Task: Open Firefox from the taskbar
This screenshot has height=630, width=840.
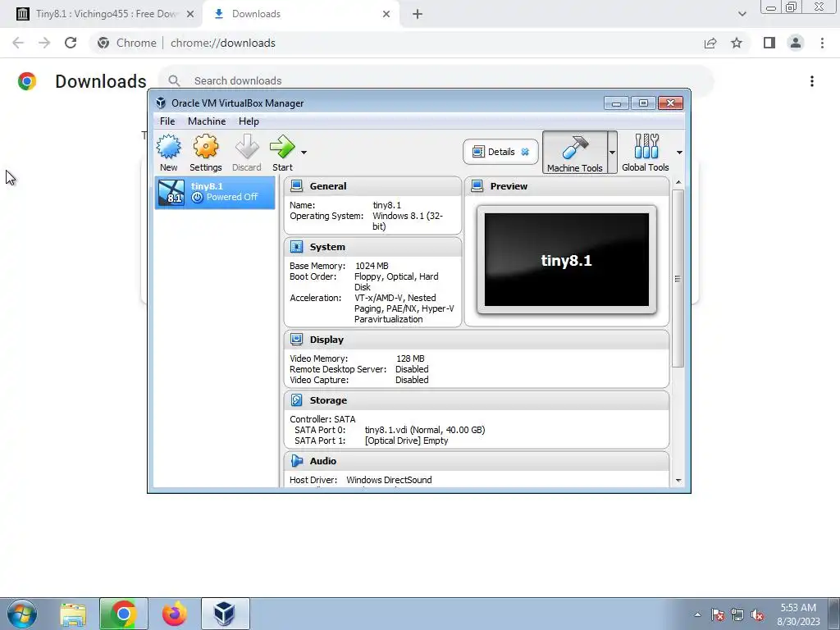Action: pyautogui.click(x=174, y=614)
